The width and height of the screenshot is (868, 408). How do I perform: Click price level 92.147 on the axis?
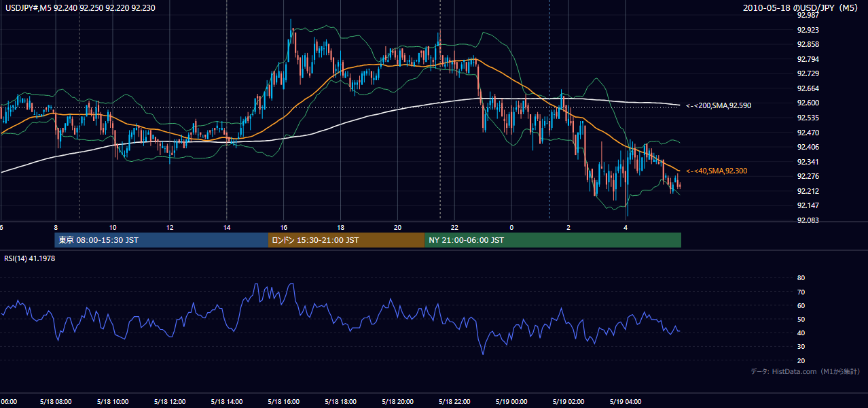coord(808,205)
